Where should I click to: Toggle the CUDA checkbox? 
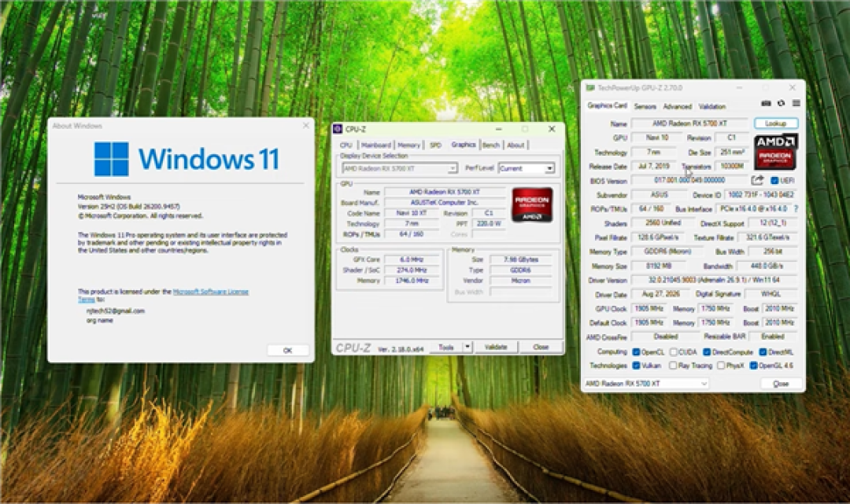[x=673, y=352]
